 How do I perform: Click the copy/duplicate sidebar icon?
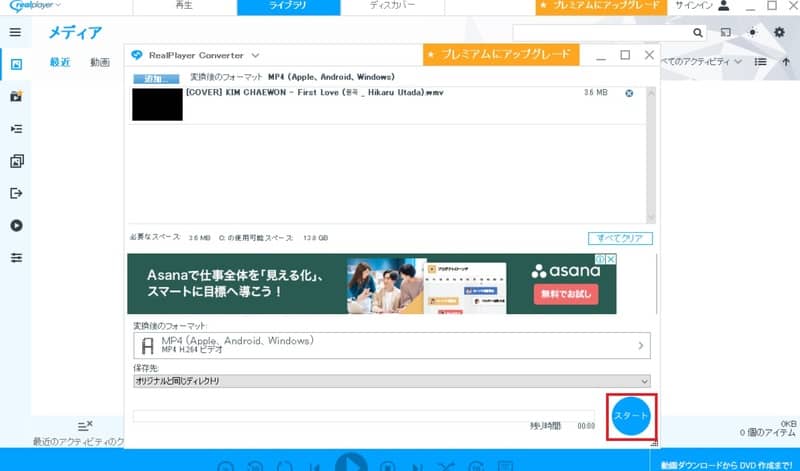click(x=16, y=161)
